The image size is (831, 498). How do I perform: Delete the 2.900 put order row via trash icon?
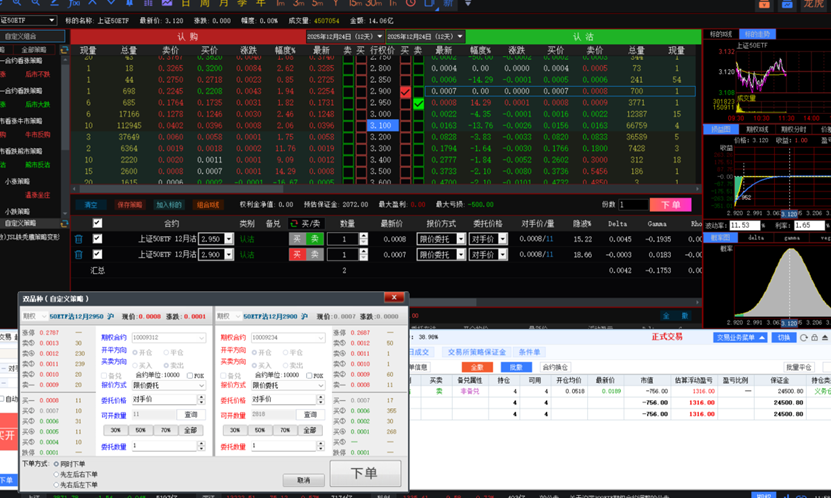point(78,255)
